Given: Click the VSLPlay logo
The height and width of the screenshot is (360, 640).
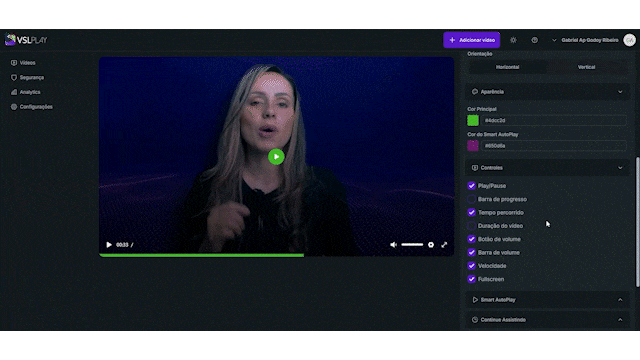Looking at the screenshot, I should click(x=26, y=40).
